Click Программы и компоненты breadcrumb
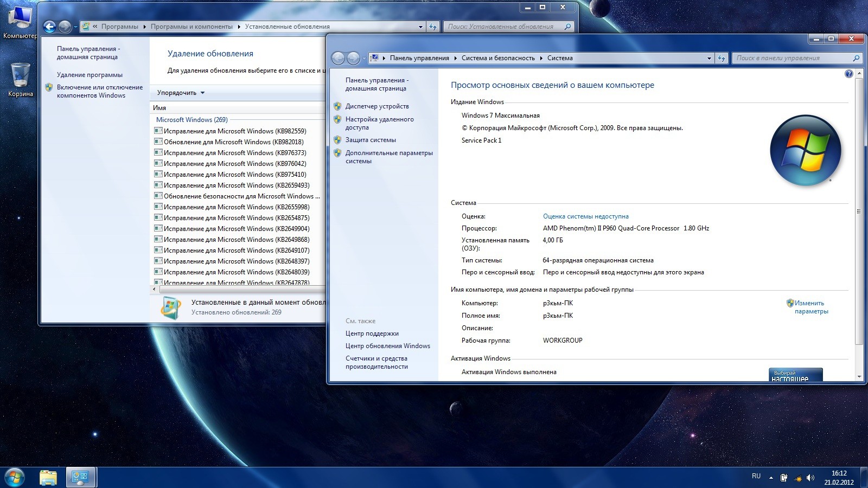 point(192,27)
